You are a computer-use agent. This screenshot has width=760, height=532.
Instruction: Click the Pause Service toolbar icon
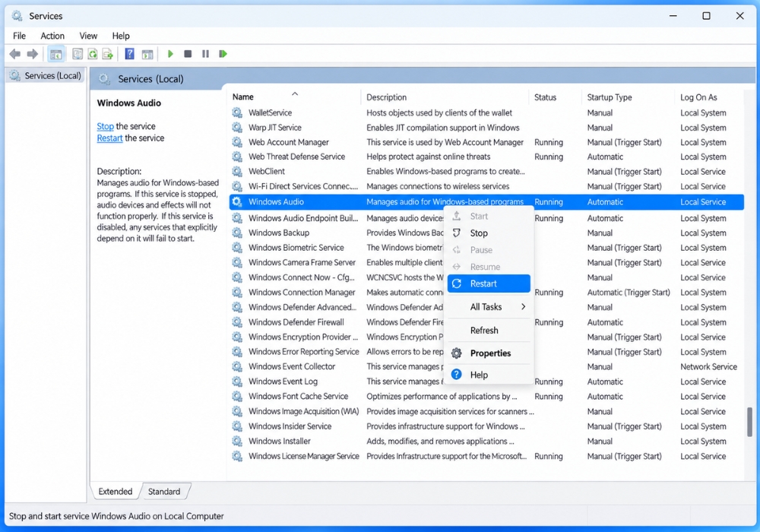click(205, 54)
